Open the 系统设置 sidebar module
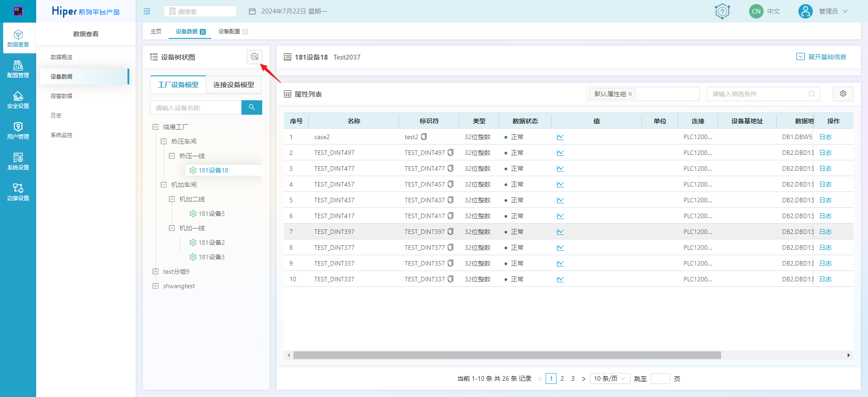The image size is (868, 397). click(18, 161)
